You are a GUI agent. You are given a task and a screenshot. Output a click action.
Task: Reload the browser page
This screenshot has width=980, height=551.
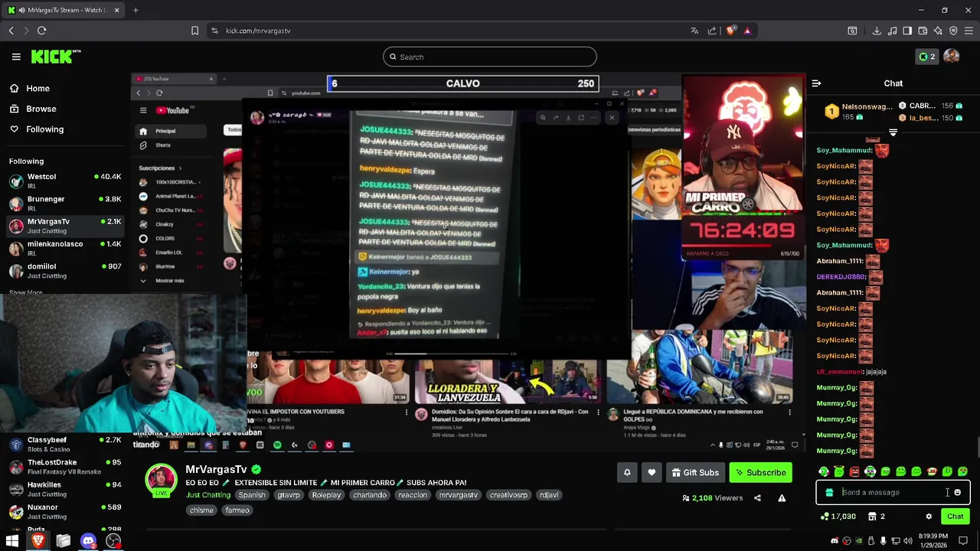41,31
